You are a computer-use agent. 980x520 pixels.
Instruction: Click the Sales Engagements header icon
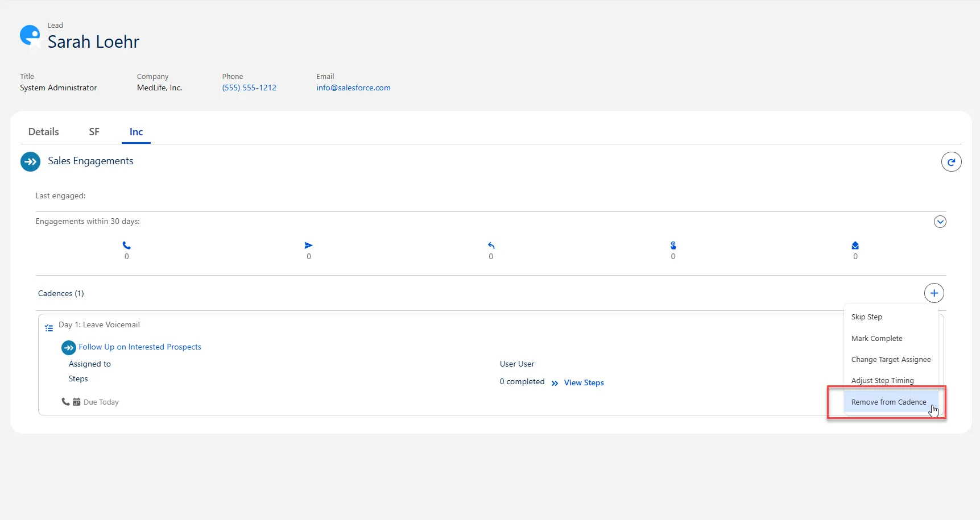(x=30, y=161)
